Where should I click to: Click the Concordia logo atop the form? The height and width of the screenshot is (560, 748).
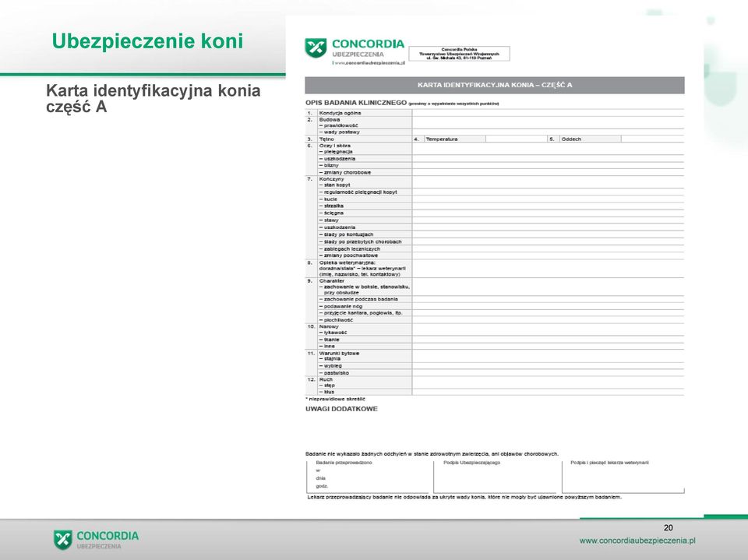coord(355,51)
